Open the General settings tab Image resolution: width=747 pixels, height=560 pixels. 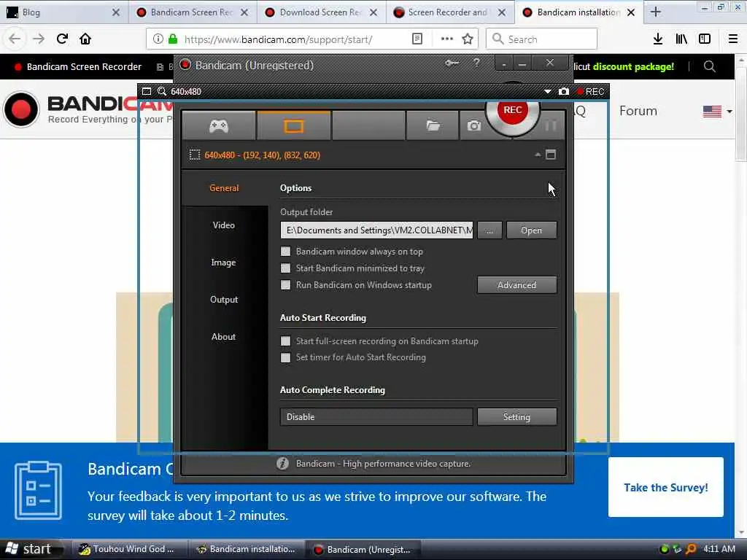tap(224, 188)
